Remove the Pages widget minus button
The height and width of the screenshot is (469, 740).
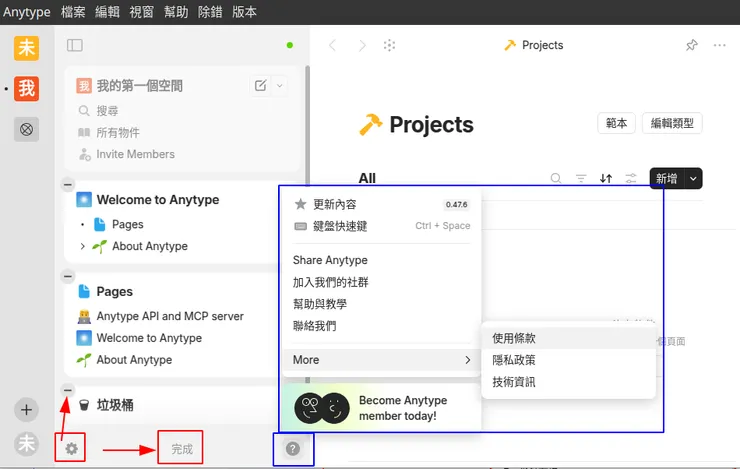click(68, 276)
